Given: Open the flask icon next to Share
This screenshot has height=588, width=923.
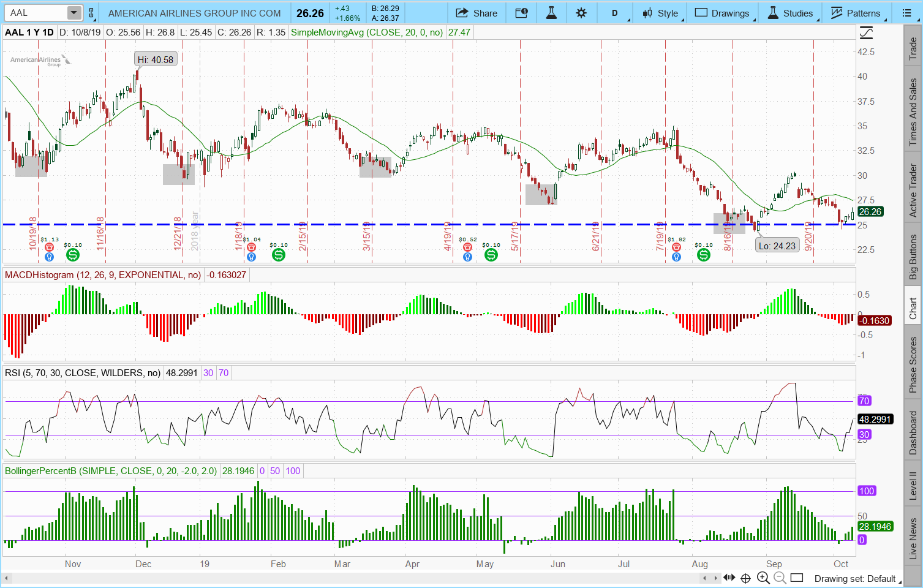Looking at the screenshot, I should pyautogui.click(x=551, y=13).
